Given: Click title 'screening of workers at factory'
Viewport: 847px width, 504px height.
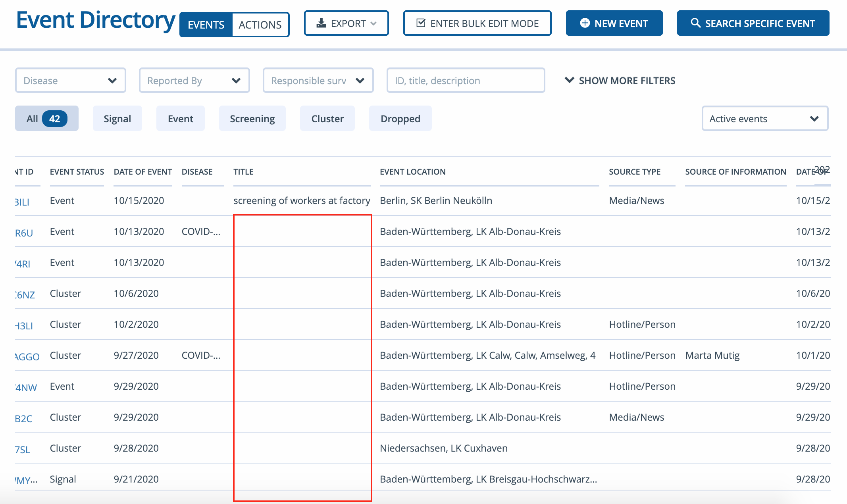Looking at the screenshot, I should (x=302, y=200).
